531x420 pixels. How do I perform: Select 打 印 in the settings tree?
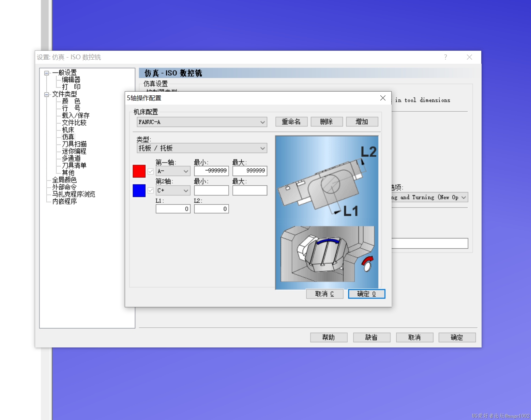(71, 87)
